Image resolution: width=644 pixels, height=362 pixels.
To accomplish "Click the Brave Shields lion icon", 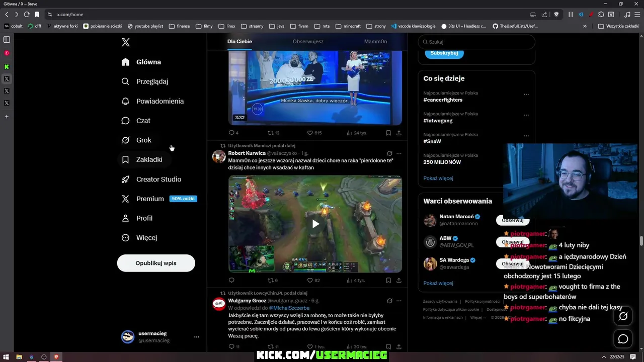I will click(x=556, y=15).
